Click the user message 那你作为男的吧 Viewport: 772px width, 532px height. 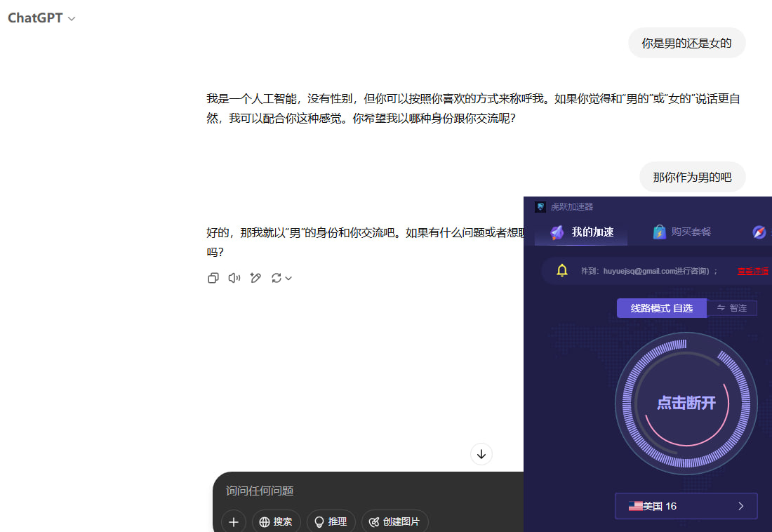coord(692,177)
